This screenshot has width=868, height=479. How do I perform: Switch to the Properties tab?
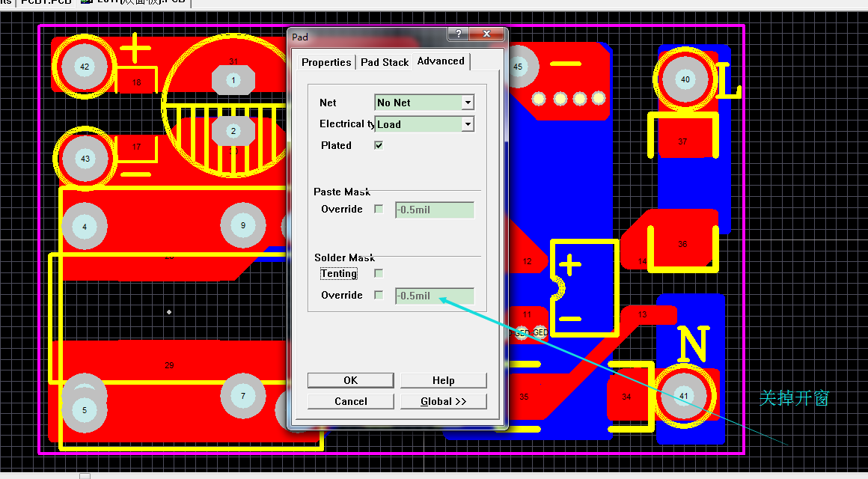tap(326, 62)
